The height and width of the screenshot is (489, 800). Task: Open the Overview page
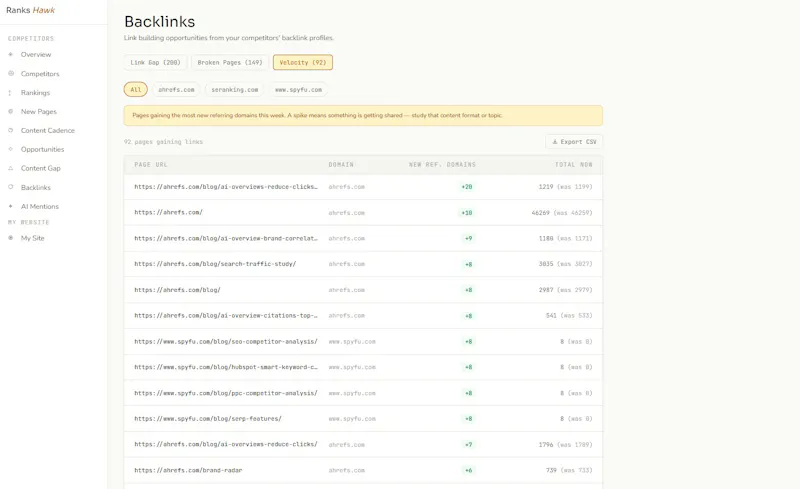click(x=36, y=55)
